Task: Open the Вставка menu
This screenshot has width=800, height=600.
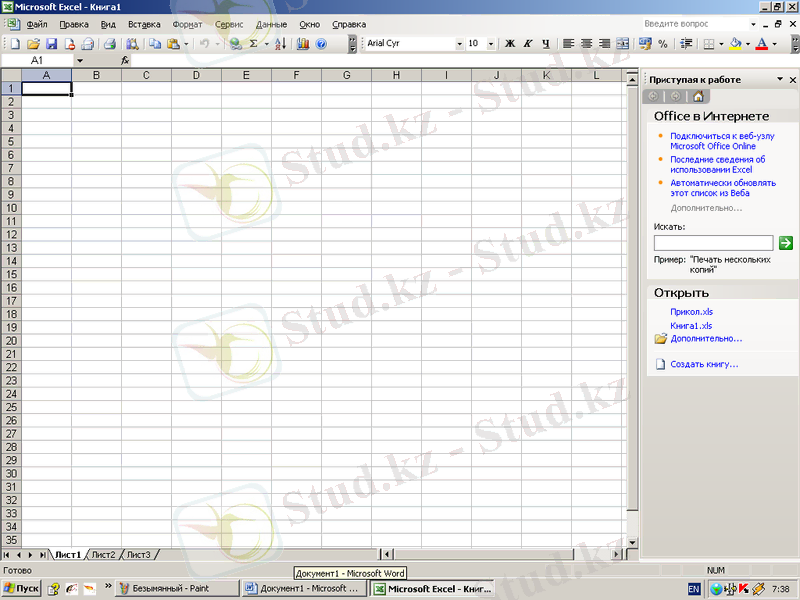Action: pyautogui.click(x=144, y=24)
